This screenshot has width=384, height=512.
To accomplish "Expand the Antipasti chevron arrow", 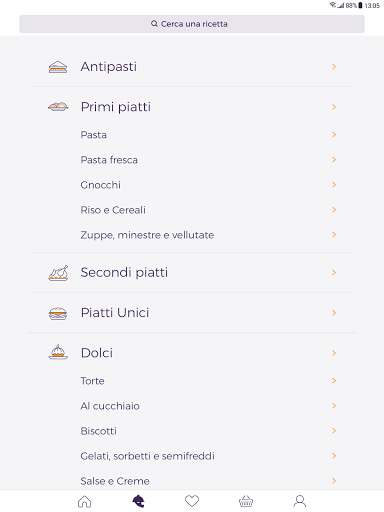I will (x=334, y=67).
